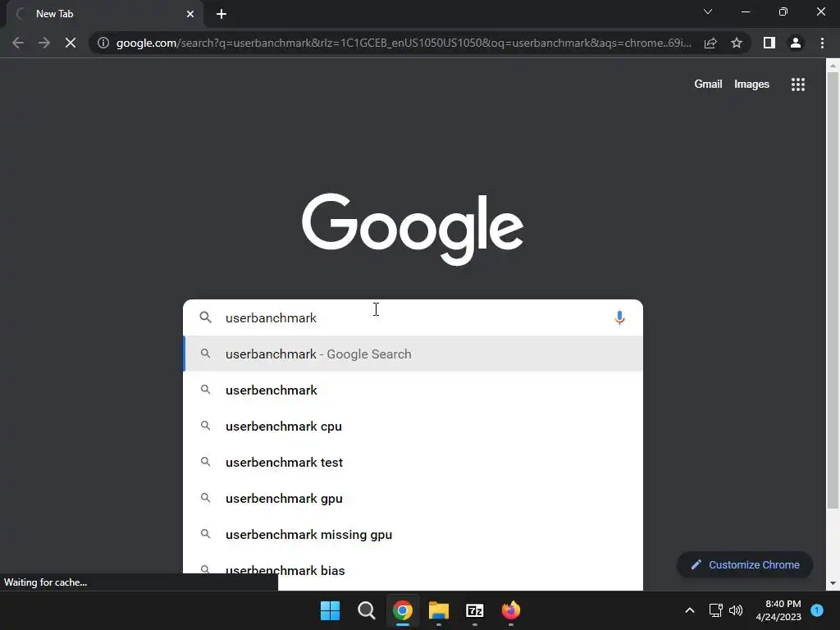Click the search magnifier in the search box

[x=206, y=317]
